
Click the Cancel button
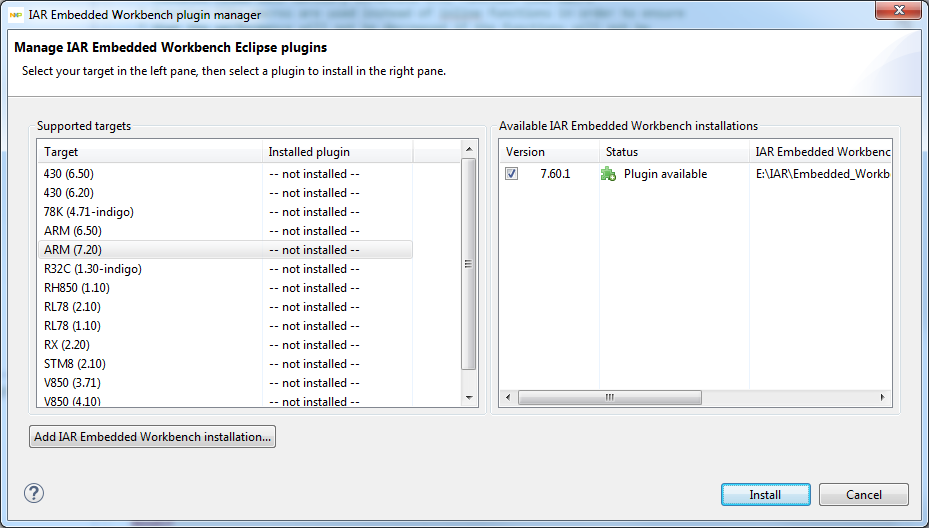(x=863, y=495)
